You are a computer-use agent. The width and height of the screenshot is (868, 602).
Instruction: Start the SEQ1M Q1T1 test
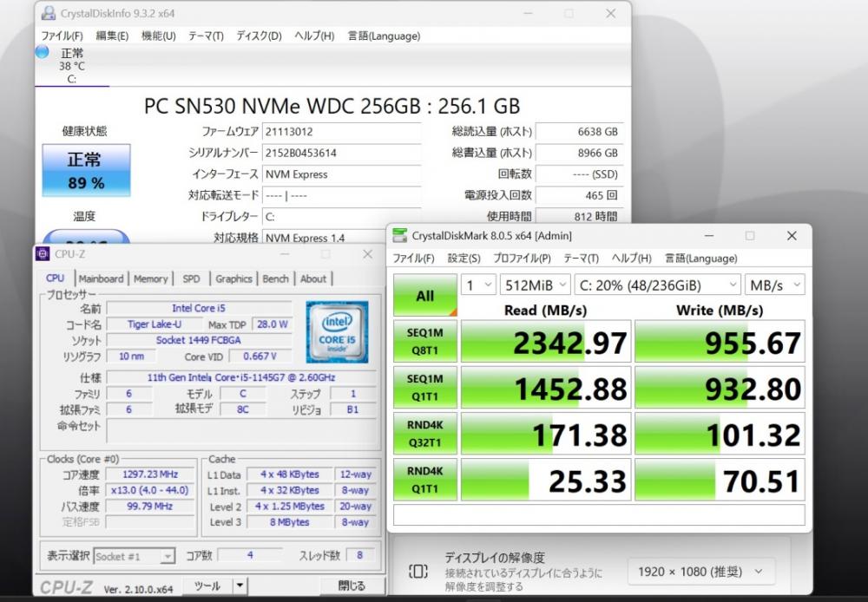coord(425,388)
